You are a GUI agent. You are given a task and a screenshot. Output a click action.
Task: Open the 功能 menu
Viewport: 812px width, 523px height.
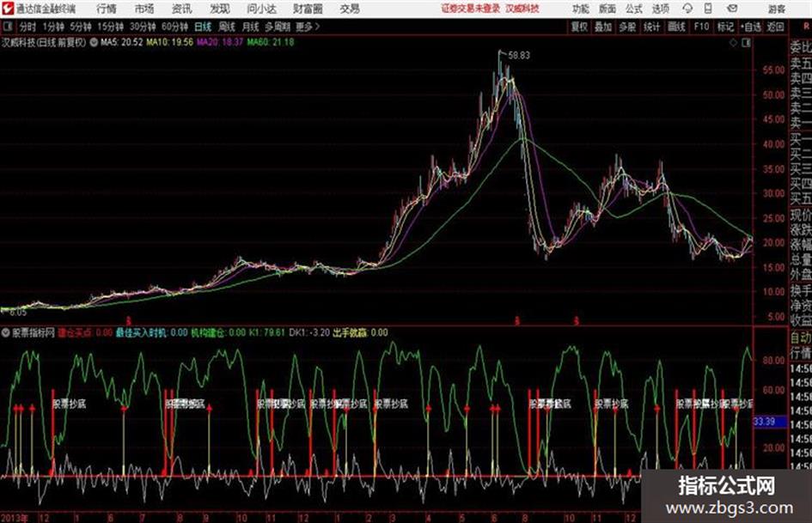pos(581,9)
